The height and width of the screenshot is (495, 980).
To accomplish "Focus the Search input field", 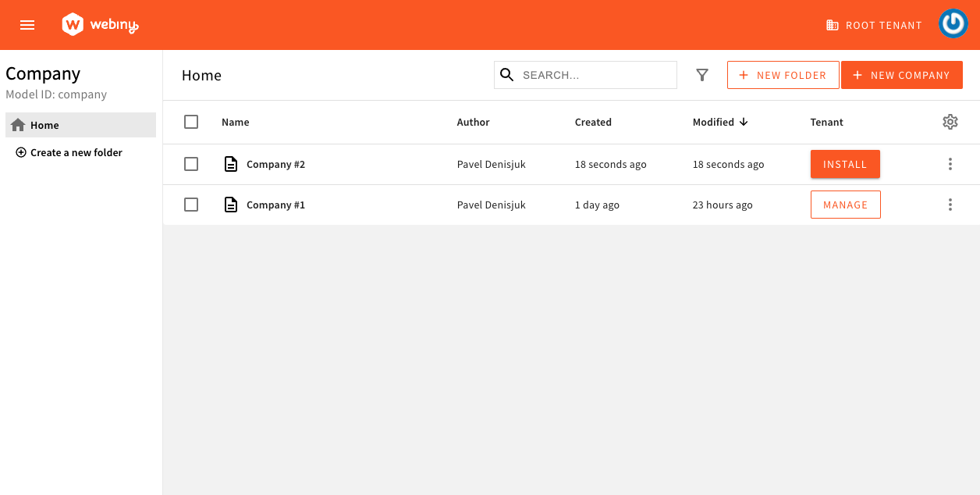I will point(595,75).
